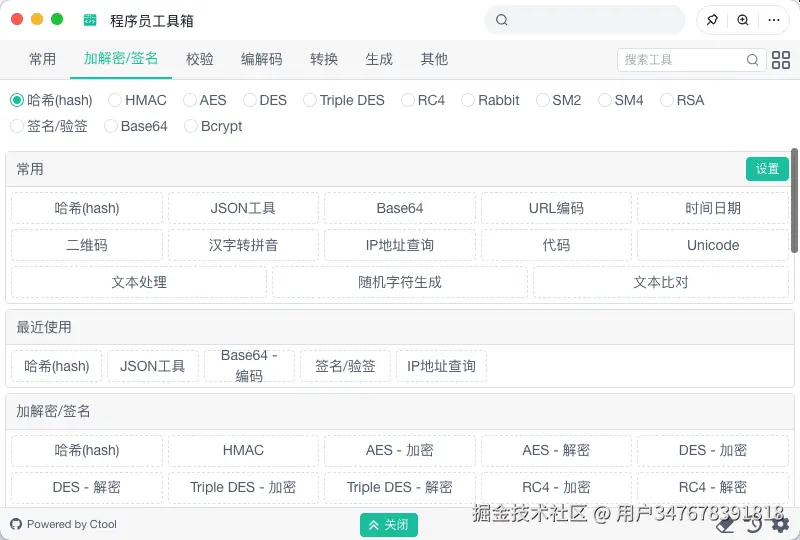800x540 pixels.
Task: Open the 生成 tab
Action: pos(379,59)
